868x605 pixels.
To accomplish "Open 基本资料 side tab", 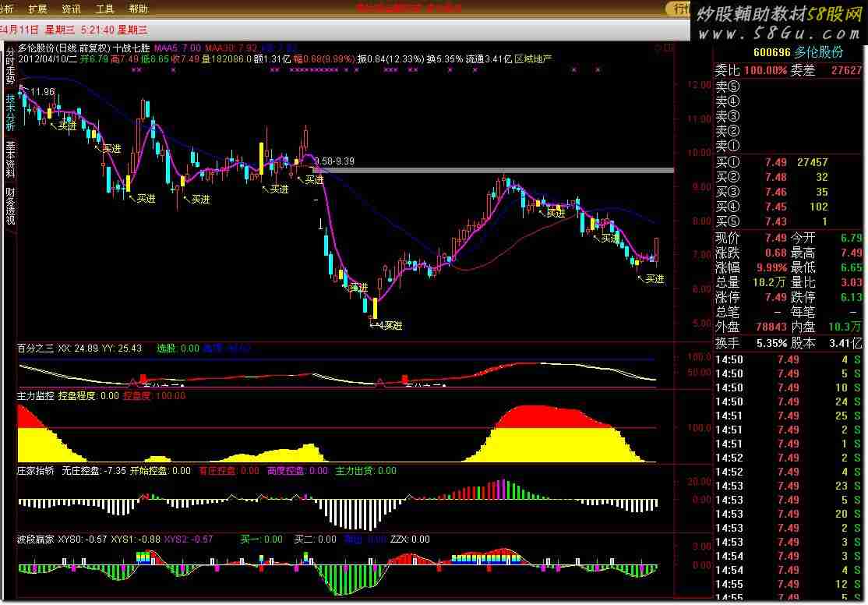I will pyautogui.click(x=10, y=158).
